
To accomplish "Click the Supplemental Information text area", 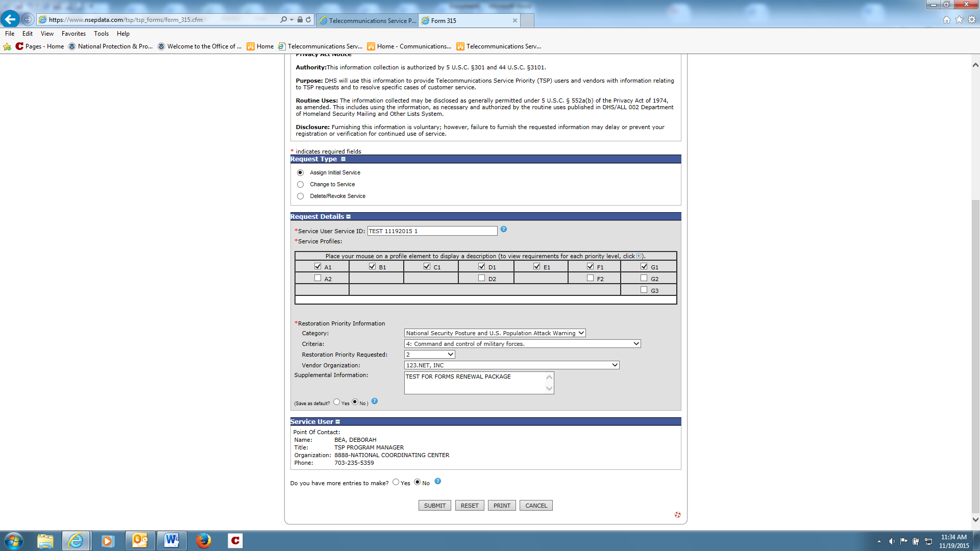I will (475, 383).
